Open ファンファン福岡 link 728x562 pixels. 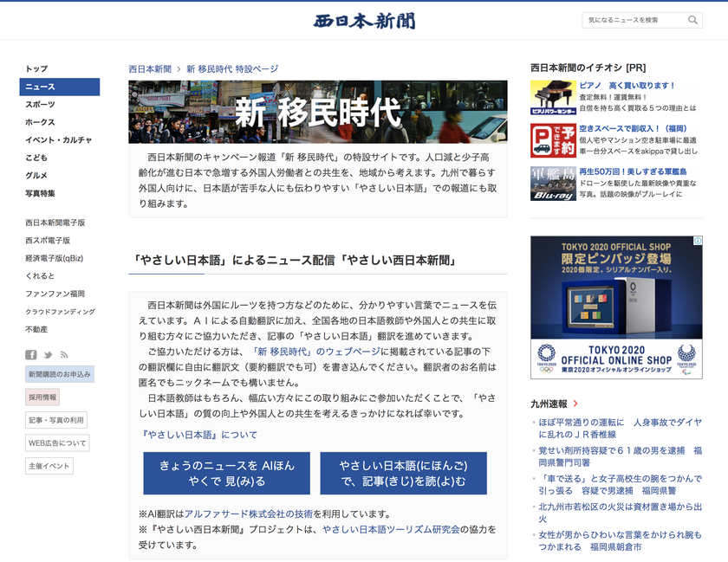55,294
